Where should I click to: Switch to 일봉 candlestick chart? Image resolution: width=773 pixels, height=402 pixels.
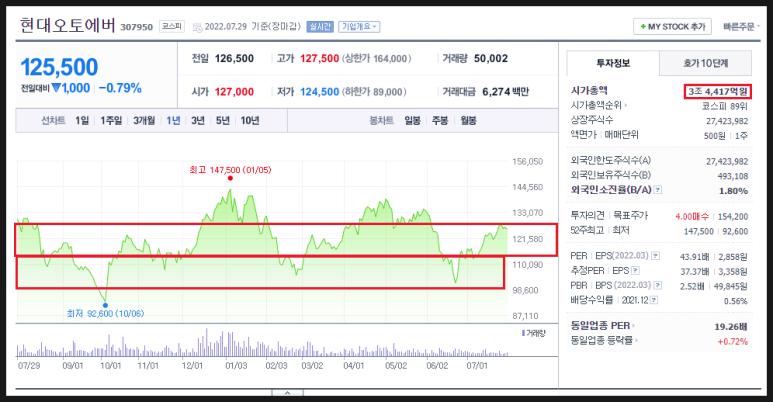tap(412, 120)
